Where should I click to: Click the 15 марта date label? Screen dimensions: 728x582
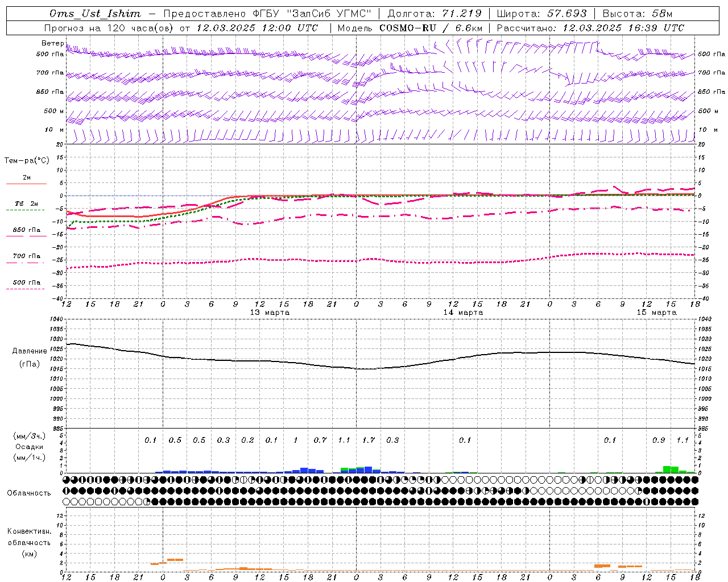pos(656,313)
